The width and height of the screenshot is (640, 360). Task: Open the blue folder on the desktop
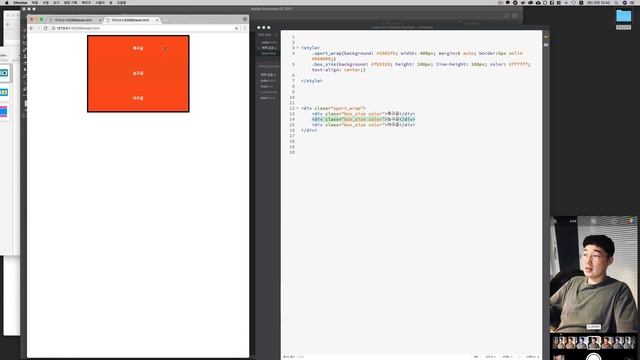pyautogui.click(x=623, y=16)
